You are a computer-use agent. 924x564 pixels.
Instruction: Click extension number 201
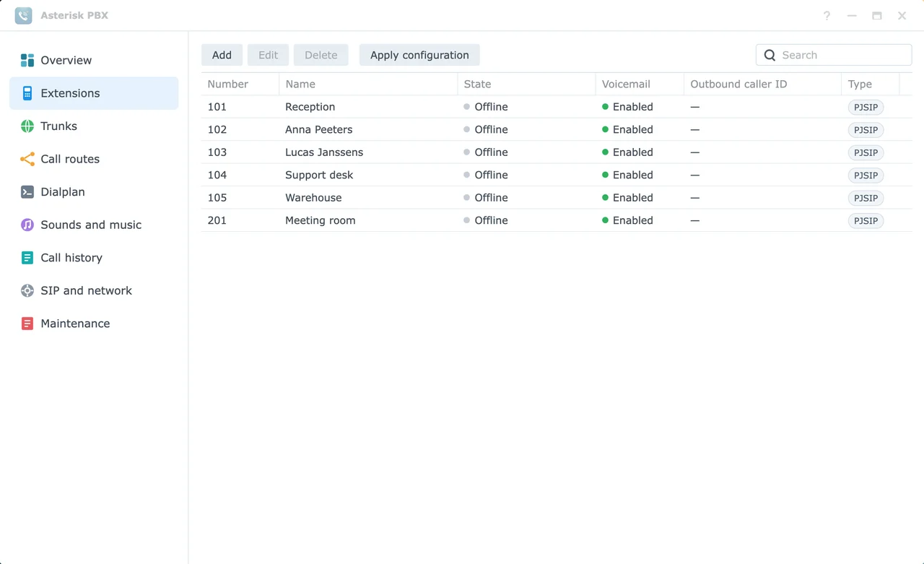217,221
